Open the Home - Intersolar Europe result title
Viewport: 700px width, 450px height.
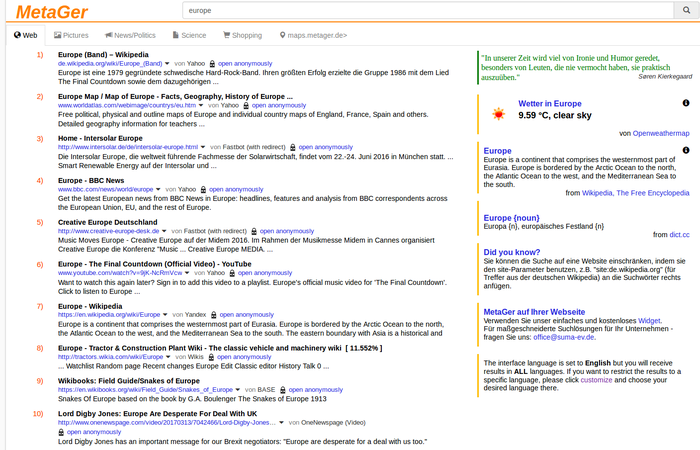click(x=100, y=138)
